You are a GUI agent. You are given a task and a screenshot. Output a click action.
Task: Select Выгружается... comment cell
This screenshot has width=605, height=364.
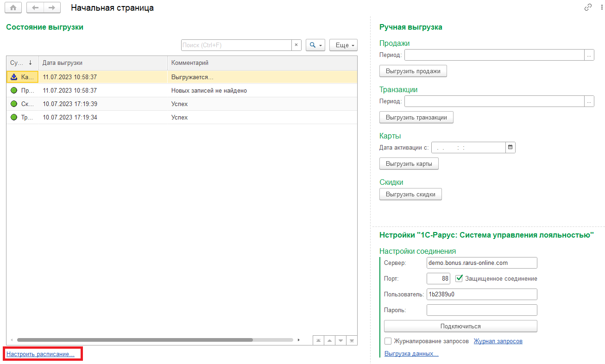tap(262, 77)
